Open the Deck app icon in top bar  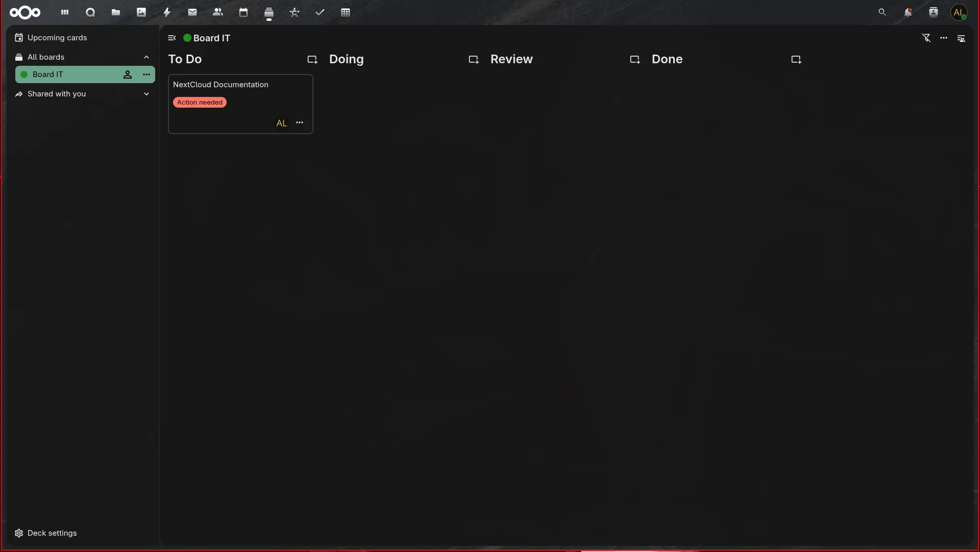coord(269,12)
